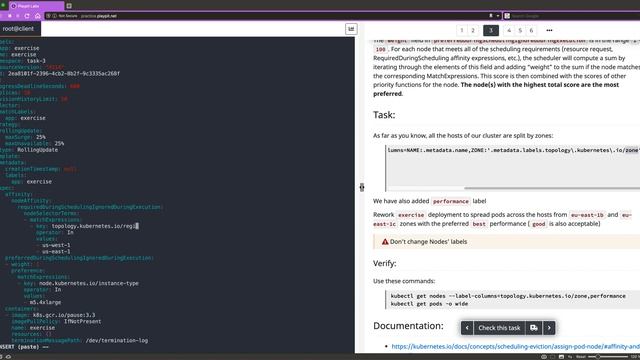Open the bookmark dropdown arrow
The width and height of the screenshot is (640, 360).
point(498,16)
